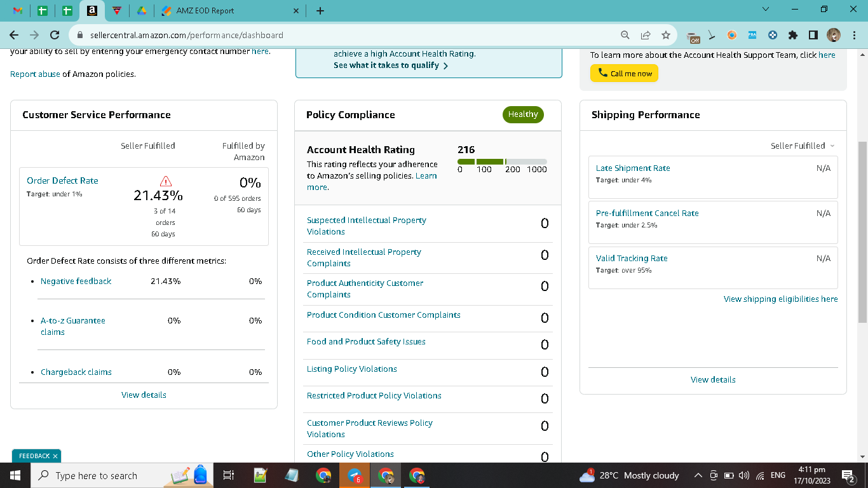
Task: Click the Account Health Rating progress bar
Action: click(x=502, y=161)
